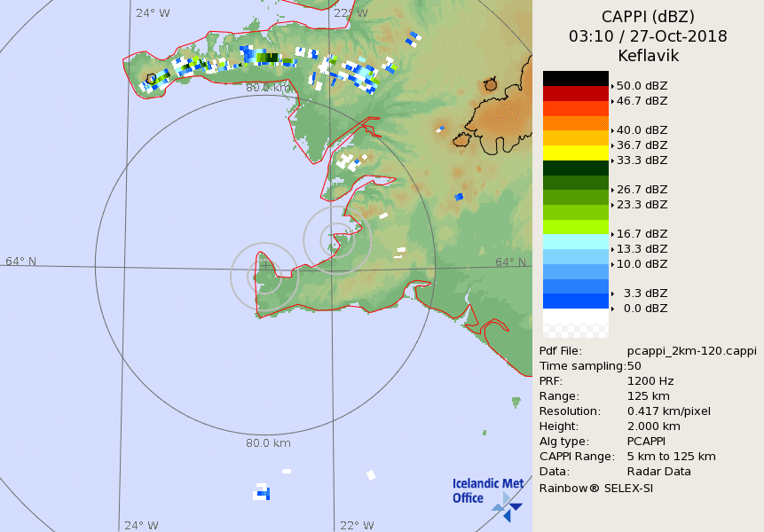Choose the dark red legend color band

(576, 93)
